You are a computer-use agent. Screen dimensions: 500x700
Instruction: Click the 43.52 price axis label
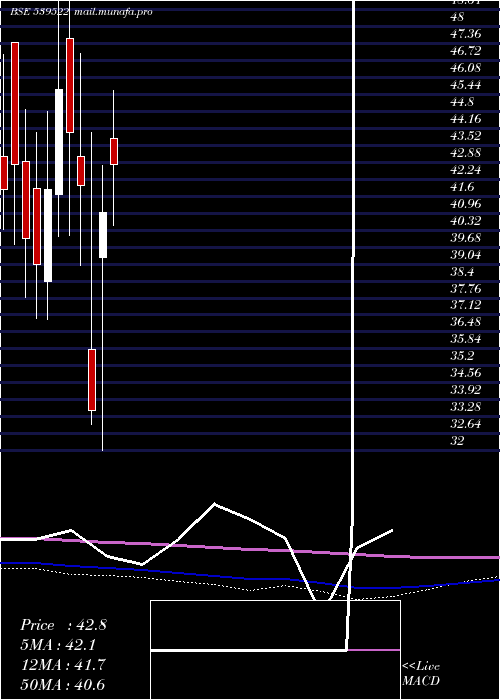pyautogui.click(x=466, y=136)
